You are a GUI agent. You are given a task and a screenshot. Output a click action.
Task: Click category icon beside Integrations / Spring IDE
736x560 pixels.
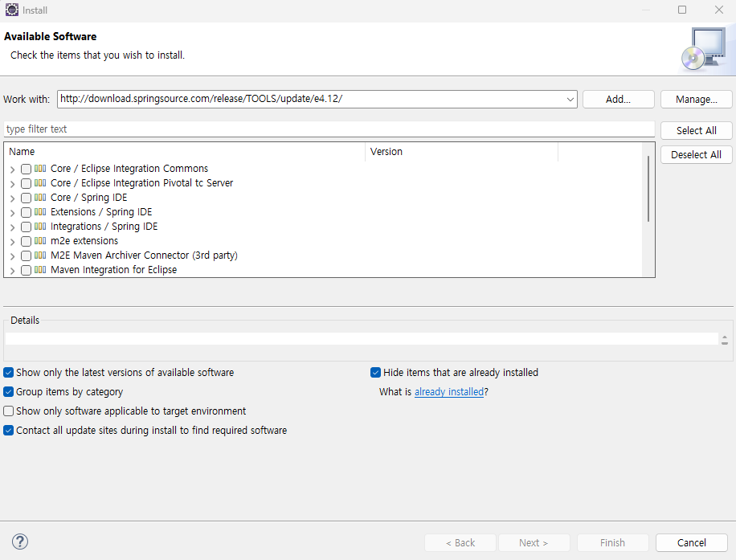40,227
